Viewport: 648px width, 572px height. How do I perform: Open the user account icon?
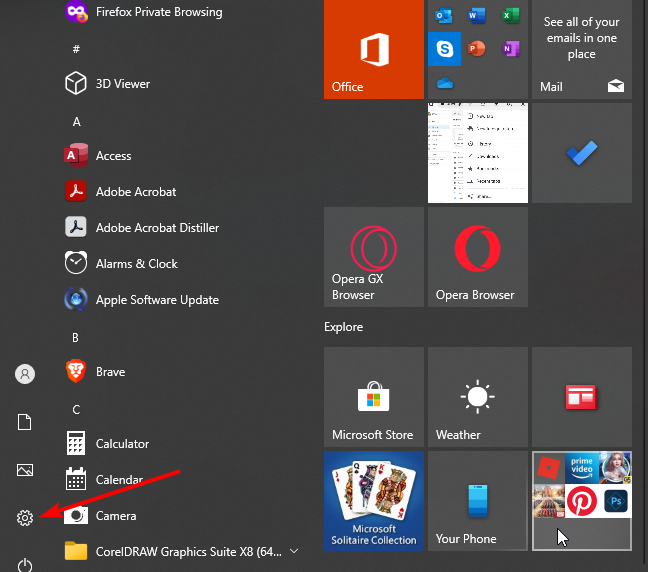[25, 374]
